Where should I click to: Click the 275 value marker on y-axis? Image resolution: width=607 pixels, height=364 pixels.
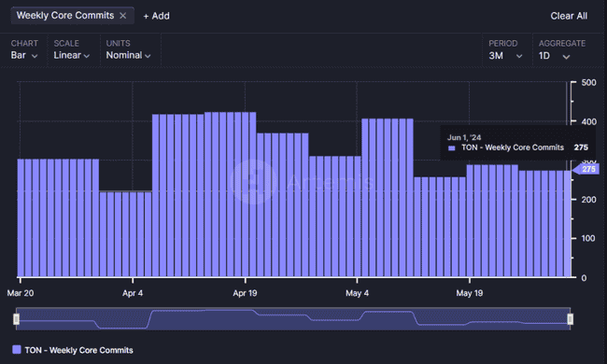point(586,169)
